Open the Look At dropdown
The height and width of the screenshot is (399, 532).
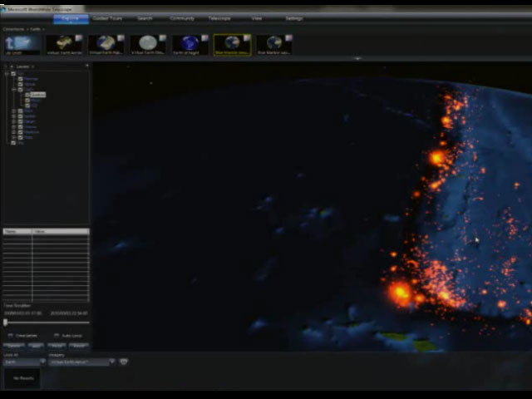tap(23, 362)
